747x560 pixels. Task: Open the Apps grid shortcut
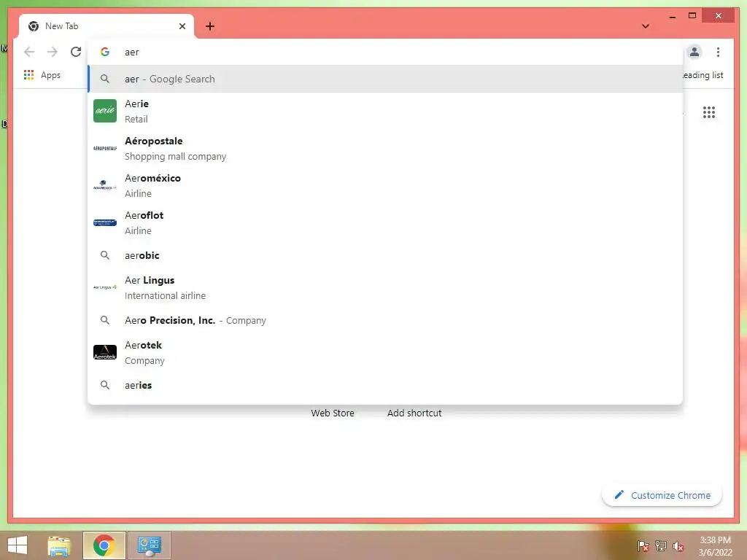(42, 75)
